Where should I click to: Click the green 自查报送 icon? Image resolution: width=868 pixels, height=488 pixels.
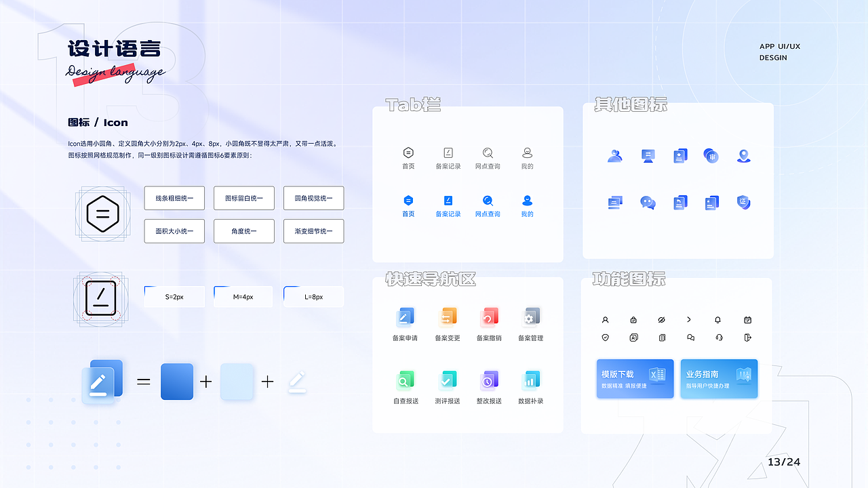[405, 380]
